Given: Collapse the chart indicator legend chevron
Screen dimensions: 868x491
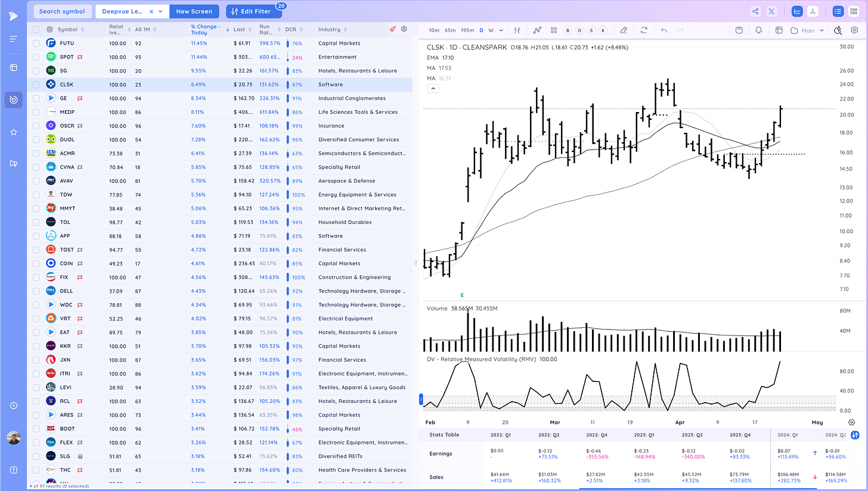Looking at the screenshot, I should point(433,88).
